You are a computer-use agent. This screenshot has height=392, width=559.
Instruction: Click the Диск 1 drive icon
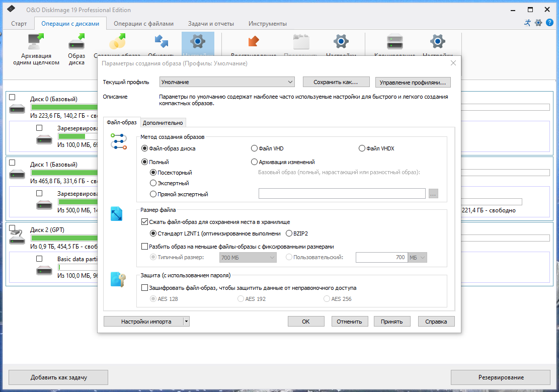(x=17, y=175)
